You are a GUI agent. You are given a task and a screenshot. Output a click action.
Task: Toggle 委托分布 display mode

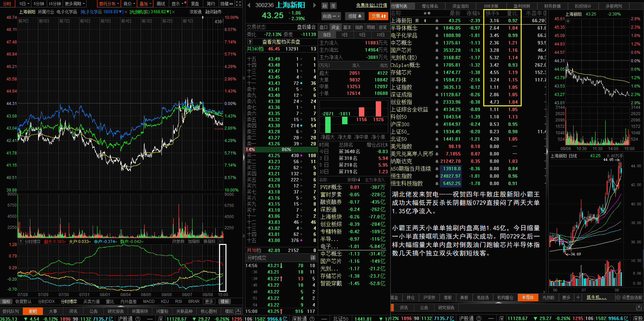(109, 4)
